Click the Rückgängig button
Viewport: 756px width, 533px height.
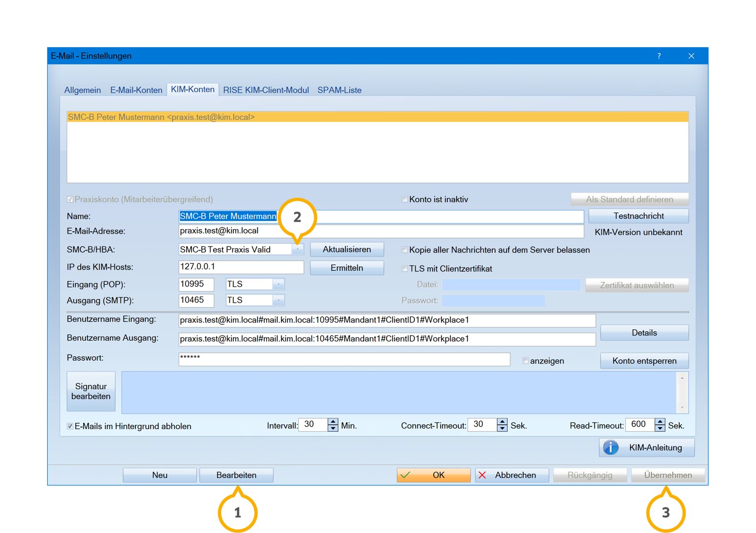tap(590, 475)
